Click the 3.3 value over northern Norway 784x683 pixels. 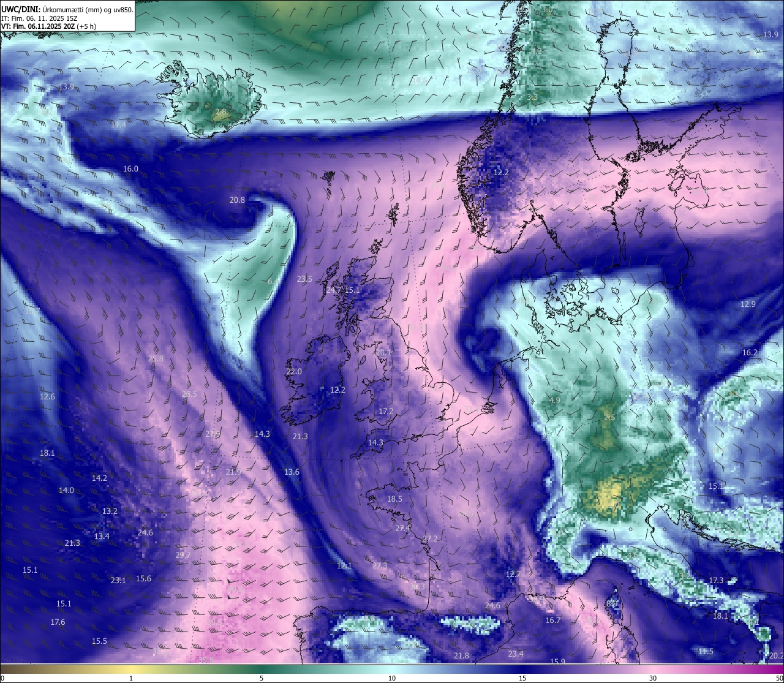tap(532, 97)
